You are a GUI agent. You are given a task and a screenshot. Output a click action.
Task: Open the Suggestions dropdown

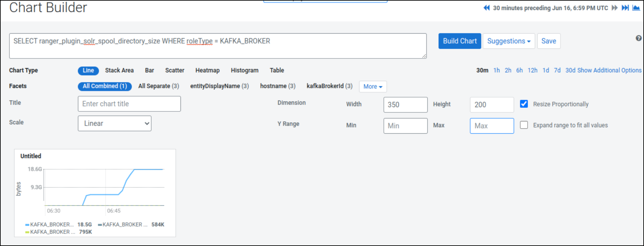[509, 41]
